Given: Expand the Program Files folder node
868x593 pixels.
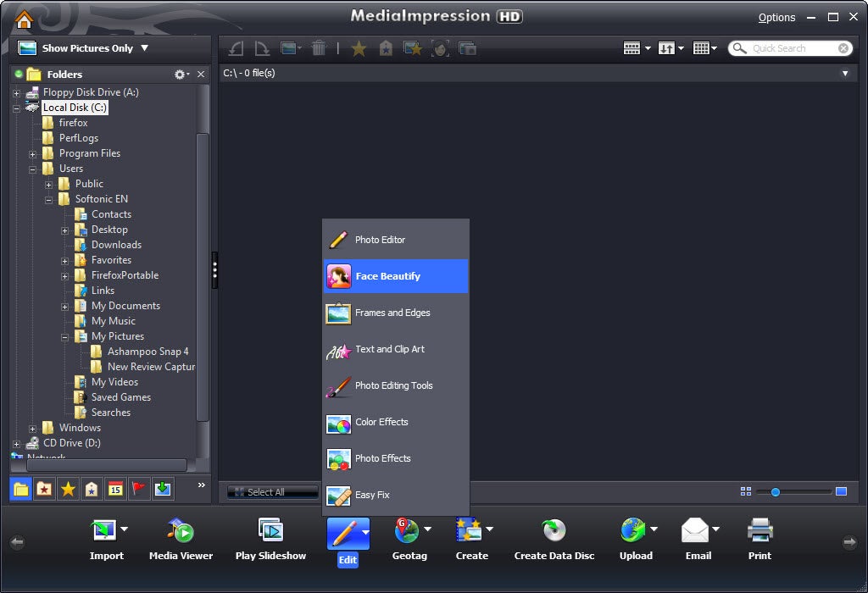Looking at the screenshot, I should pos(33,154).
